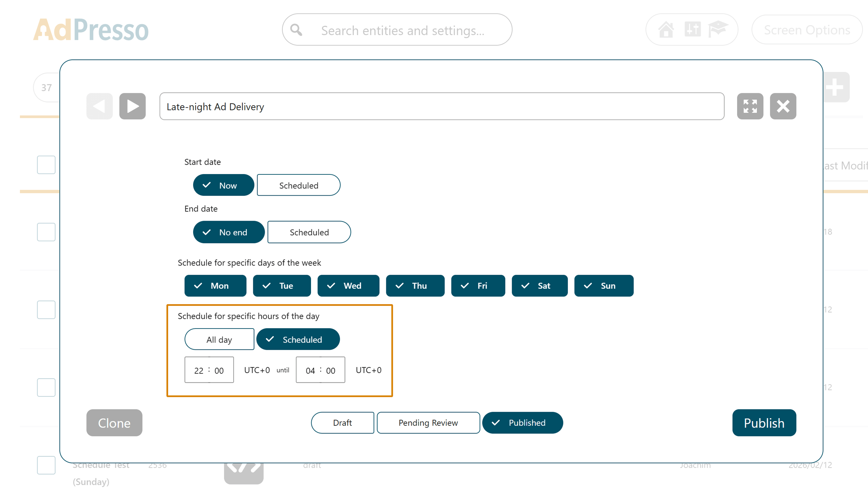
Task: Go to next entry with the forward arrow
Action: [x=132, y=106]
